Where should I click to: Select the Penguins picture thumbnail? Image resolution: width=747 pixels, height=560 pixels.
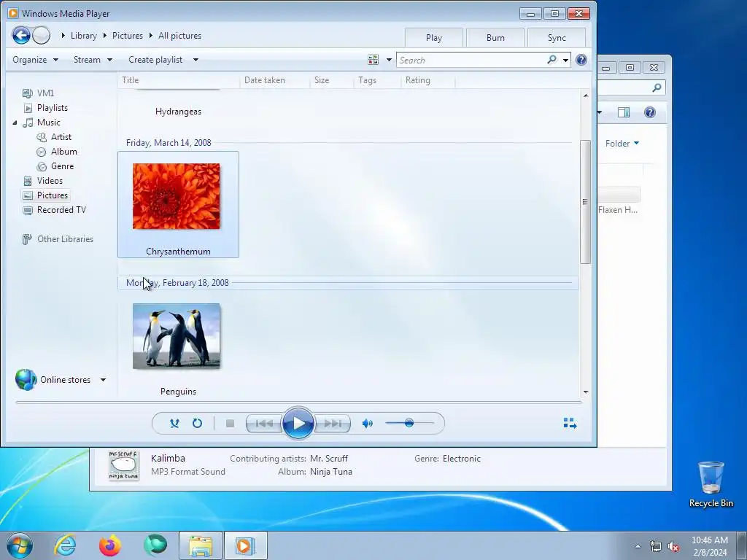(177, 336)
